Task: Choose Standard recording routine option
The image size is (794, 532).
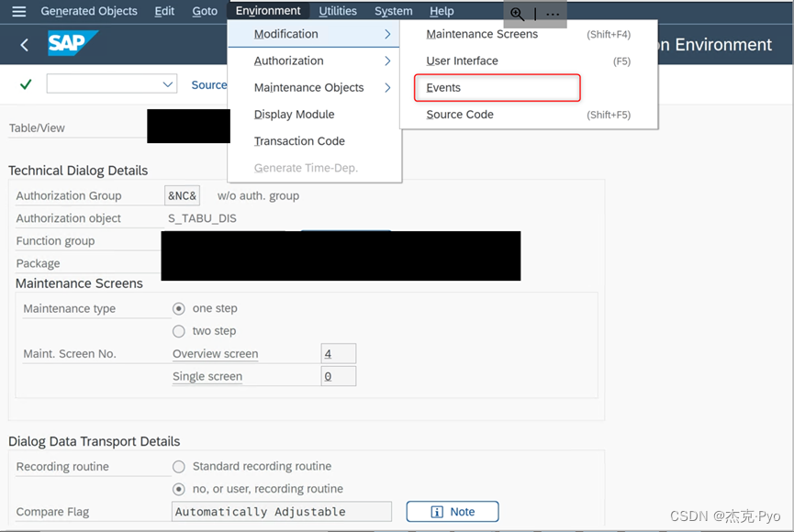Action: pyautogui.click(x=179, y=466)
